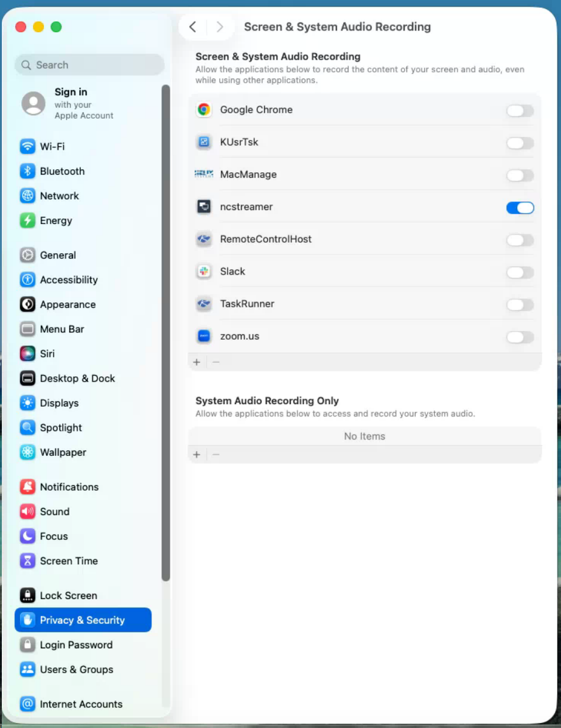This screenshot has height=728, width=561.
Task: Click the account avatar picture
Action: pos(33,103)
